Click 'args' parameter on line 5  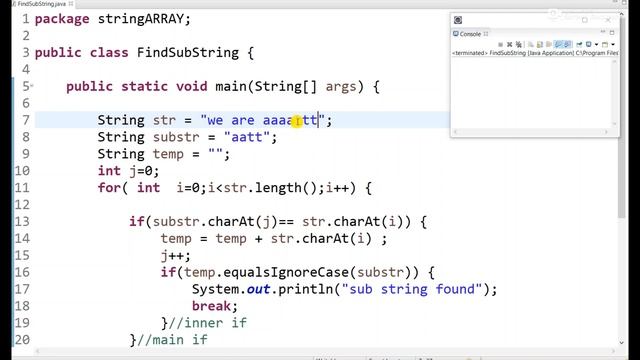(x=340, y=87)
